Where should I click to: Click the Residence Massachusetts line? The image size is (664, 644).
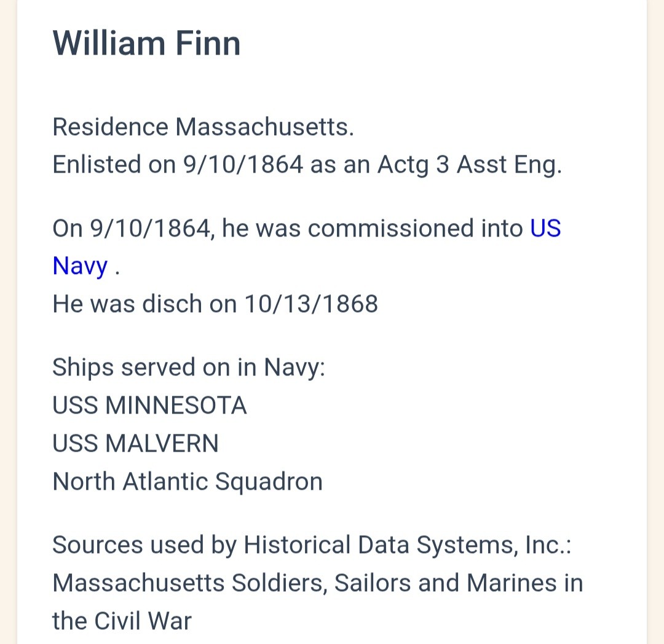pyautogui.click(x=203, y=127)
